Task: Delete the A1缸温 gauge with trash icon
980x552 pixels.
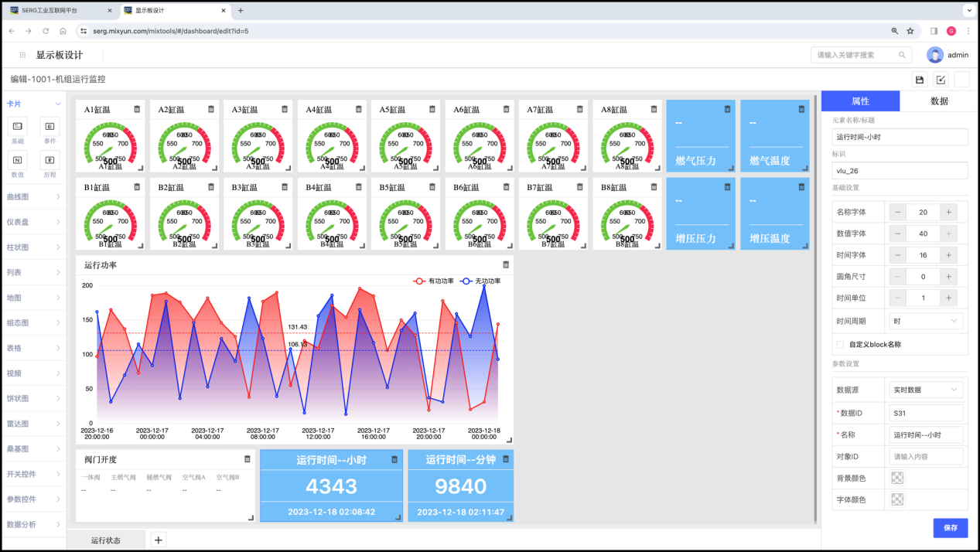Action: pyautogui.click(x=137, y=109)
